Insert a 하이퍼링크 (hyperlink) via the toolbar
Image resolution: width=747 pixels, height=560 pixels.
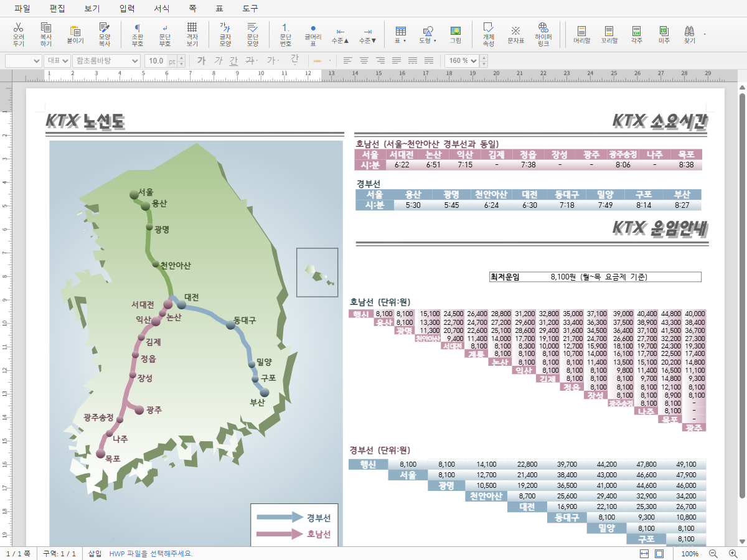(x=543, y=35)
